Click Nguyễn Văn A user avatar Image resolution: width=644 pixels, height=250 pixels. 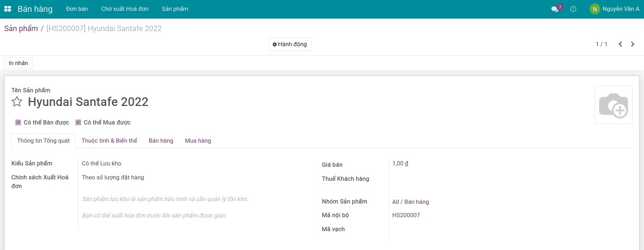click(x=594, y=9)
